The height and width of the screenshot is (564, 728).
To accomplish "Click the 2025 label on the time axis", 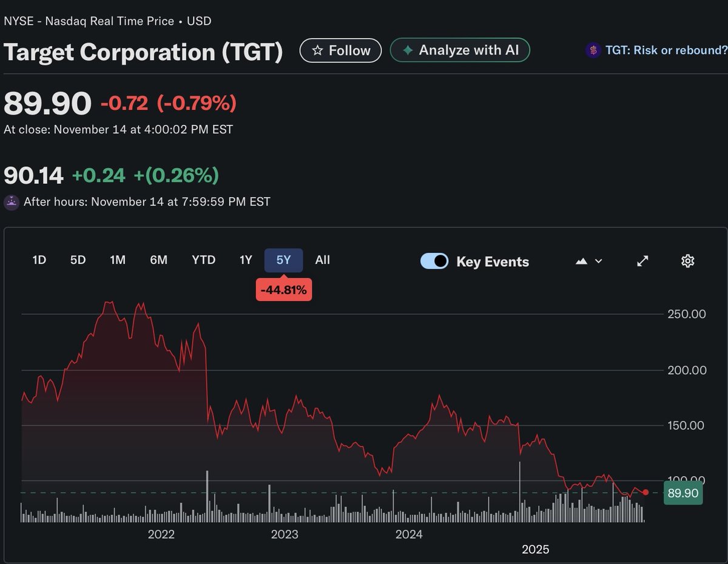I will tap(535, 549).
